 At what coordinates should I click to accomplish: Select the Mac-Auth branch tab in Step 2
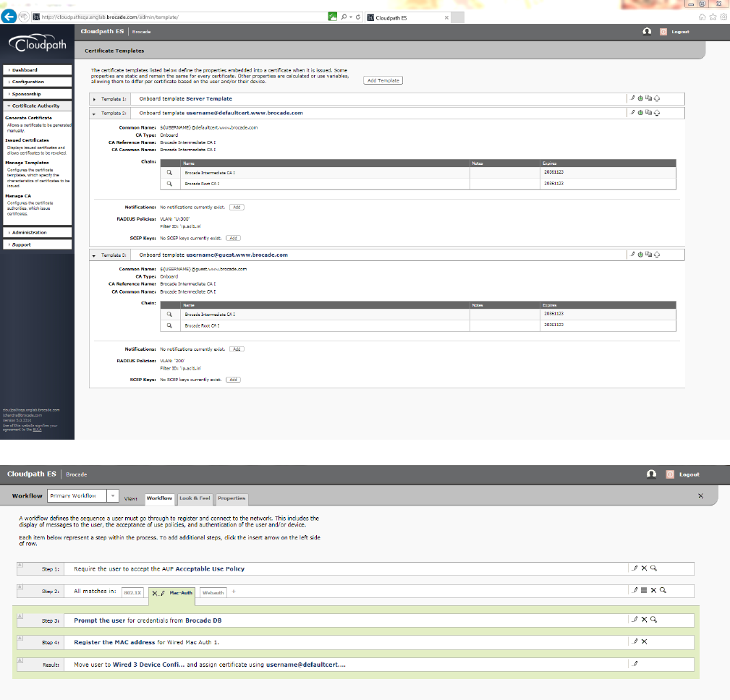(181, 593)
